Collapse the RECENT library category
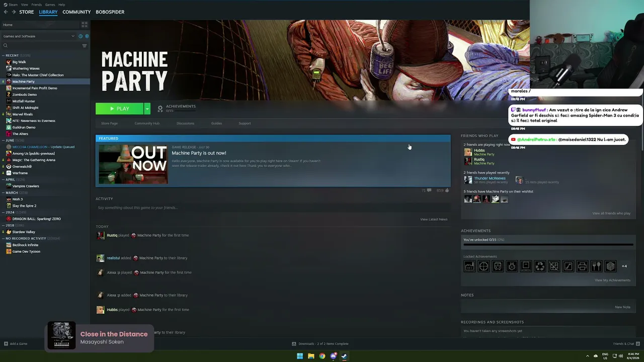 point(4,55)
